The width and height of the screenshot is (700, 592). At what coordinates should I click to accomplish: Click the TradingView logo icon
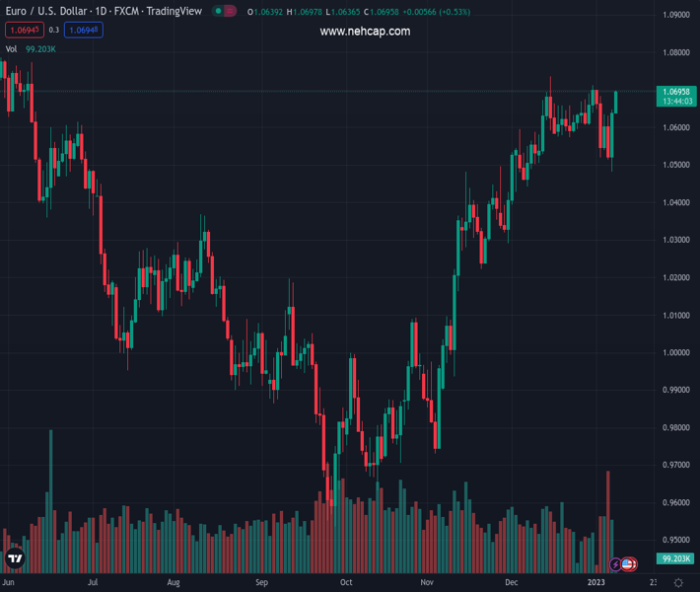point(15,558)
